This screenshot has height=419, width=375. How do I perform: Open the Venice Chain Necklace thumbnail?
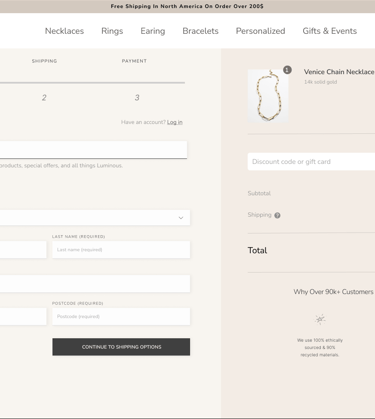click(x=268, y=96)
